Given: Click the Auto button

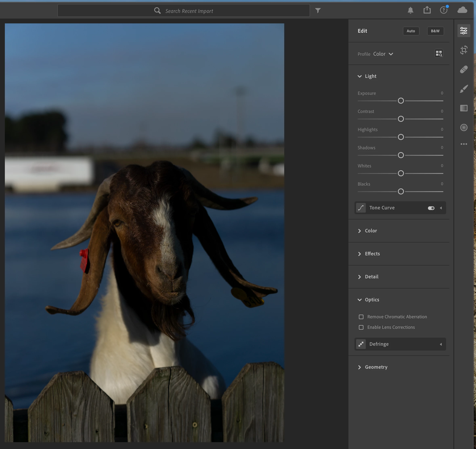Looking at the screenshot, I should (x=411, y=31).
